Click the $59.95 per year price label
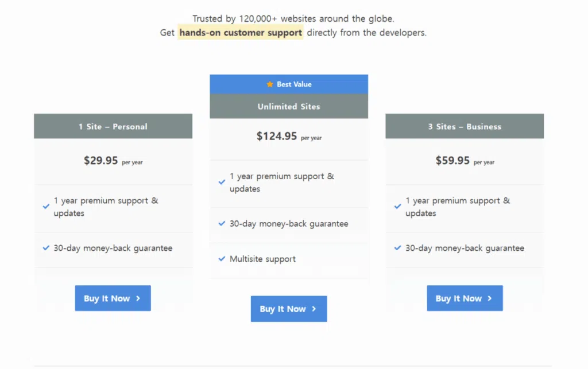The height and width of the screenshot is (369, 588). [465, 161]
